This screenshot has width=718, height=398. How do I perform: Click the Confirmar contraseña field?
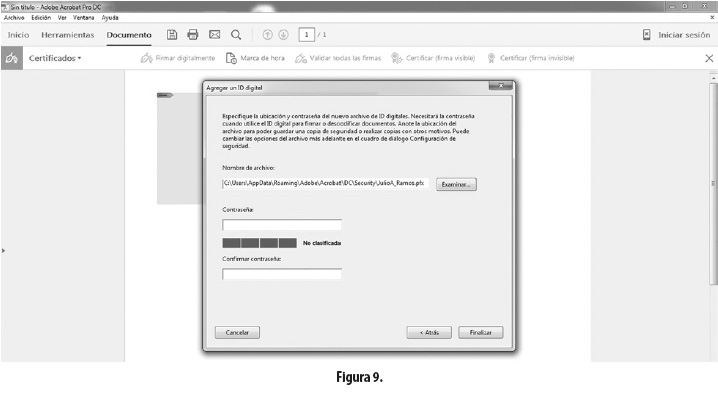(x=282, y=274)
